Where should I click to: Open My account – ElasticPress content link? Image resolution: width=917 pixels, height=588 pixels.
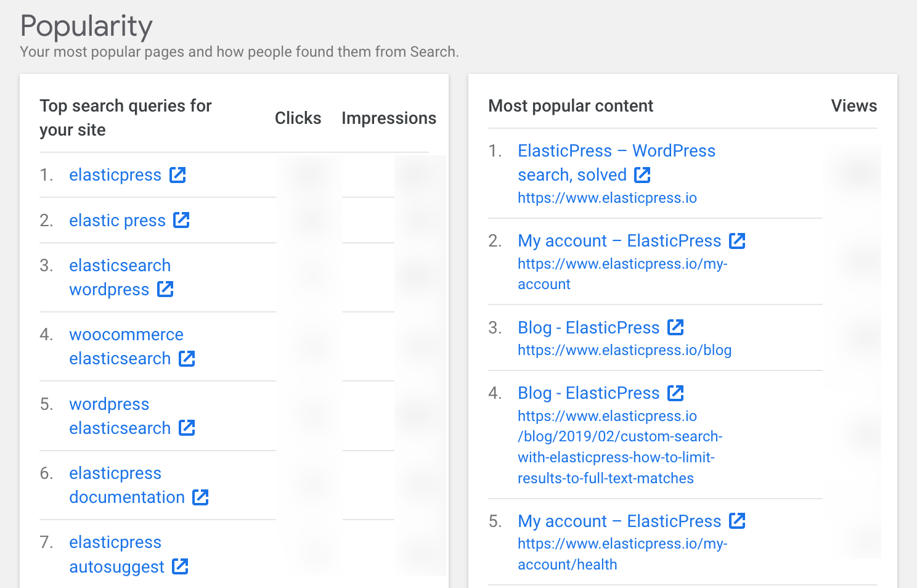(619, 240)
